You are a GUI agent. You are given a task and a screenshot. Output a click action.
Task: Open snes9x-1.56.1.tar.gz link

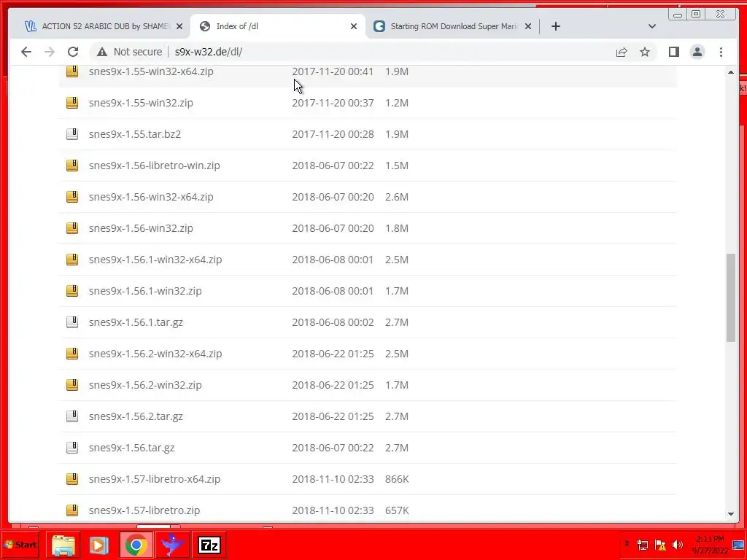pos(136,322)
